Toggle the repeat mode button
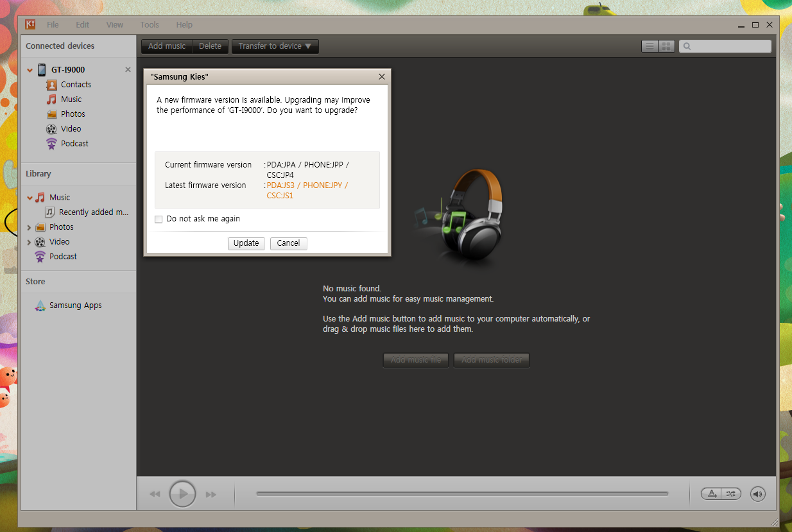This screenshot has width=792, height=532. [x=711, y=493]
